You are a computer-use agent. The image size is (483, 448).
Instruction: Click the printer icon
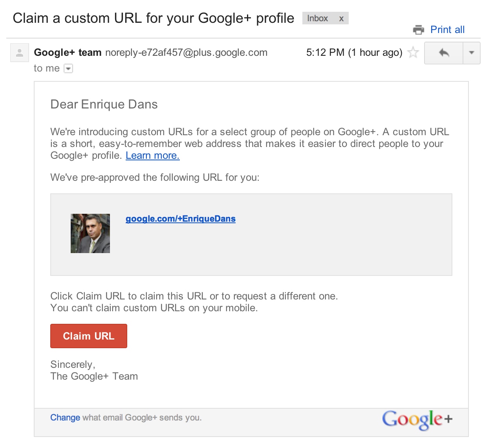coord(419,30)
